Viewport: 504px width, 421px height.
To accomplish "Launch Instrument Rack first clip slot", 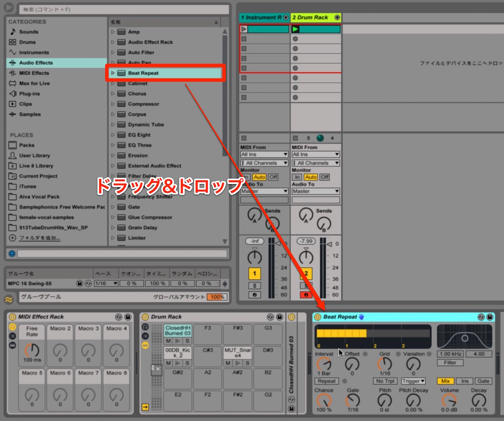I will click(244, 29).
